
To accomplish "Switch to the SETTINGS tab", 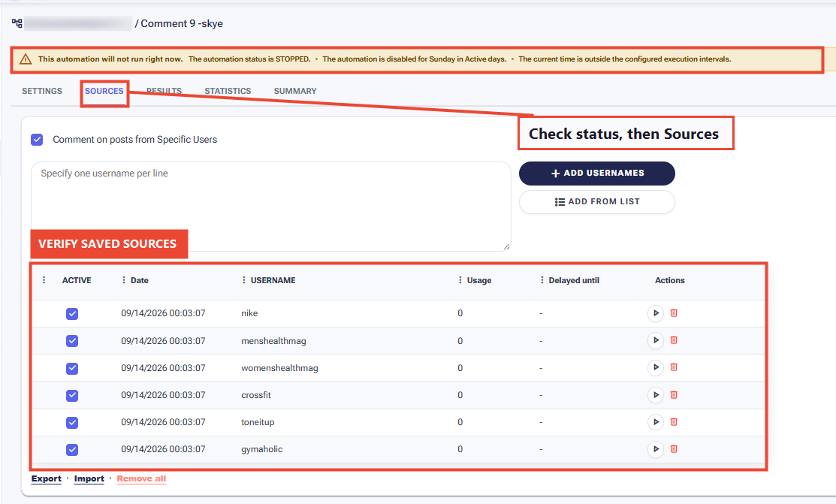I will click(42, 91).
